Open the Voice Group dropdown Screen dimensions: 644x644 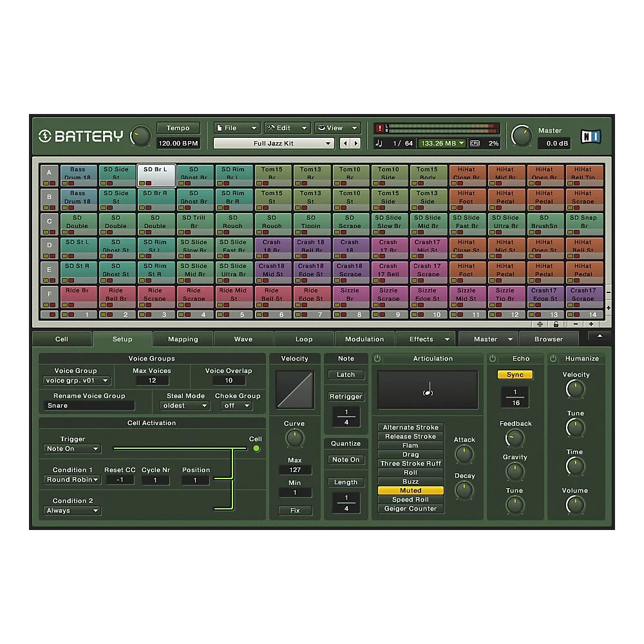point(76,381)
